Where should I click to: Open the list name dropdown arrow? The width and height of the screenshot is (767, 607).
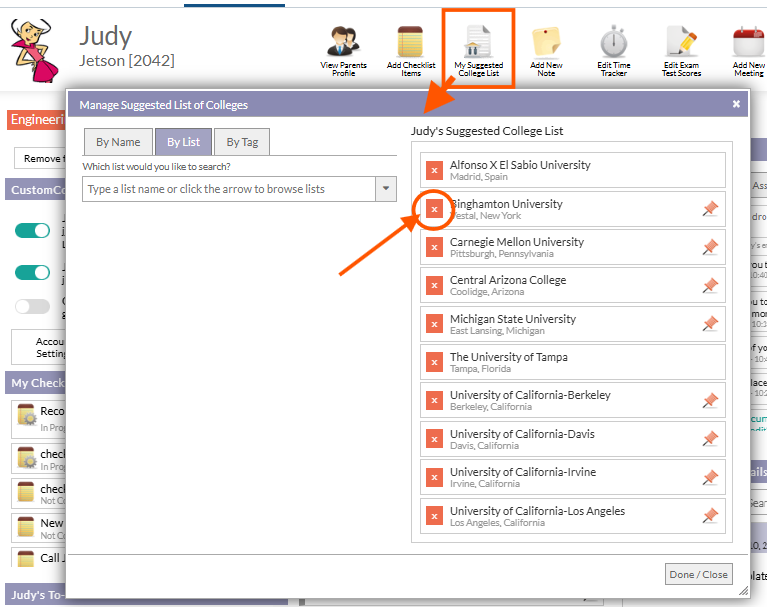coord(386,189)
